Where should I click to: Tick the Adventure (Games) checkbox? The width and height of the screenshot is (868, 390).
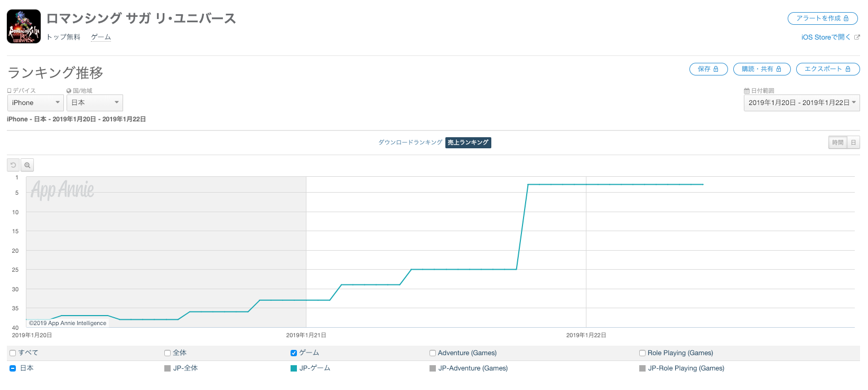click(x=433, y=353)
